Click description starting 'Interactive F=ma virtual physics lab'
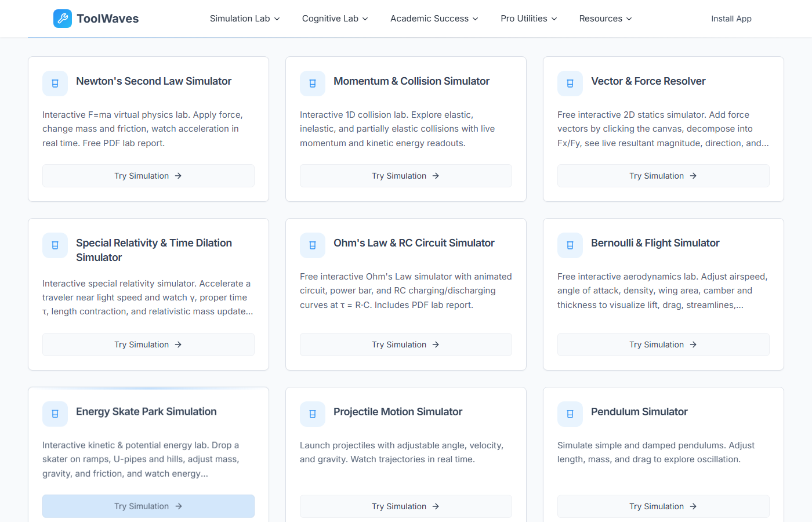The image size is (812, 522). (143, 129)
